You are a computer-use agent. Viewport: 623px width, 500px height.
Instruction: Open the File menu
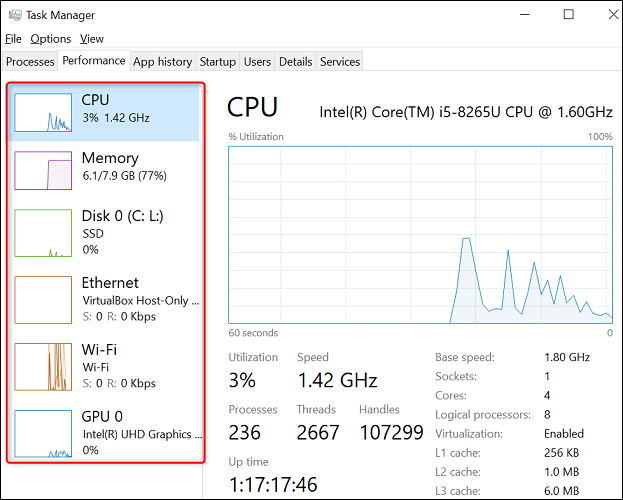click(x=13, y=39)
